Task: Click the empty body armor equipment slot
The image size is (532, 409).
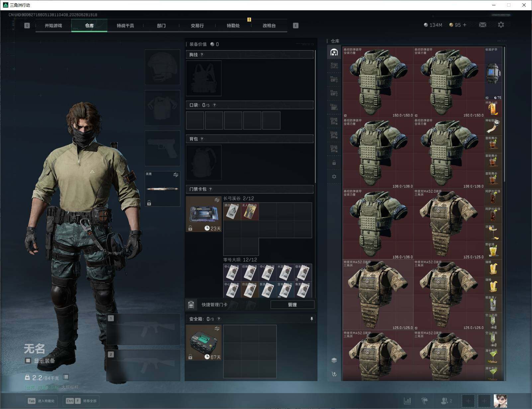Action: point(162,108)
